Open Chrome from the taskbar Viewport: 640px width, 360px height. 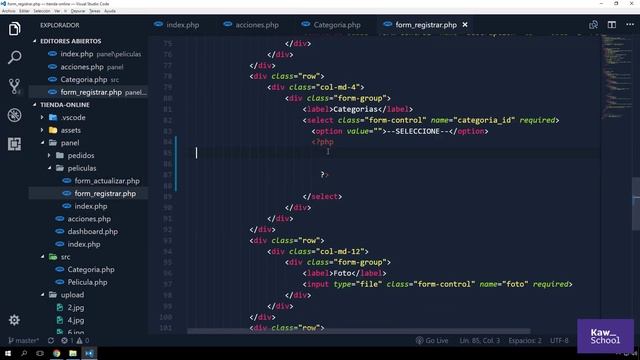coord(56,353)
